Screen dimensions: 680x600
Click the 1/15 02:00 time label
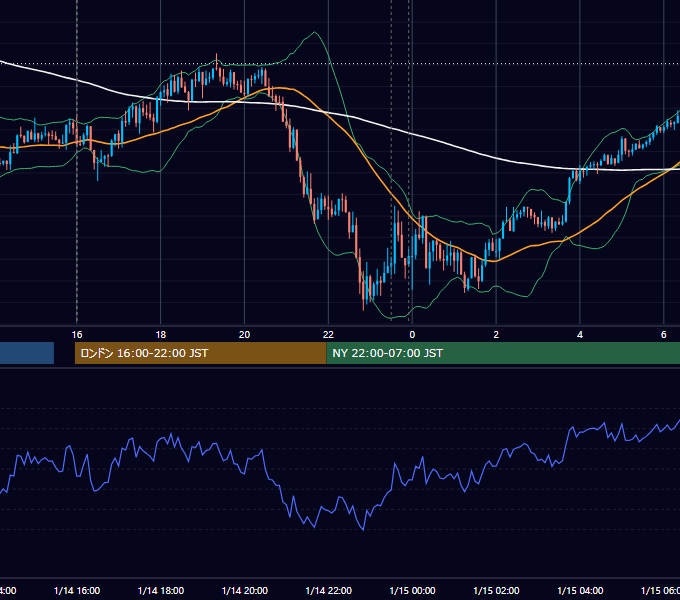tap(496, 591)
